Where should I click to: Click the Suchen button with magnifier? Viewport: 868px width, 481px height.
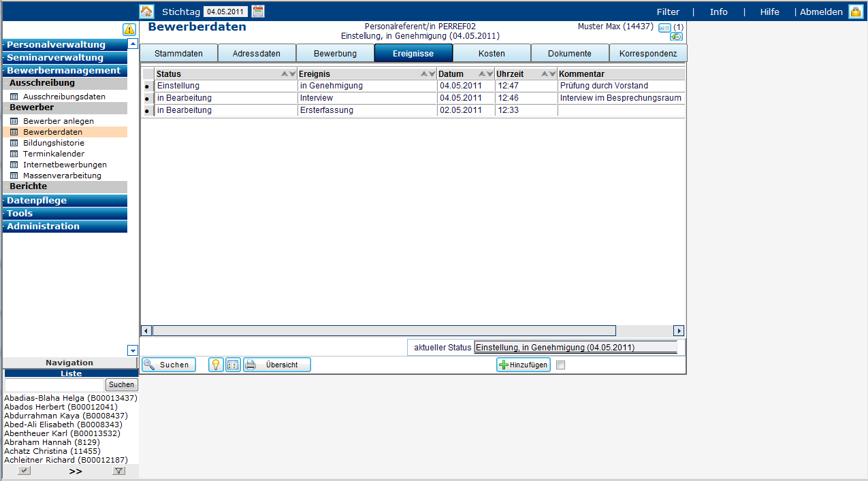[x=169, y=365]
